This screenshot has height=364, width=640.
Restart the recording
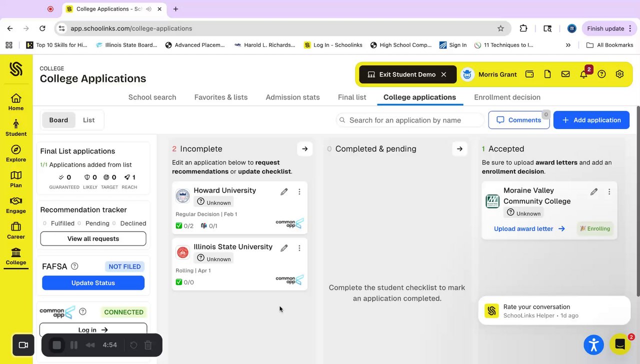(133, 345)
